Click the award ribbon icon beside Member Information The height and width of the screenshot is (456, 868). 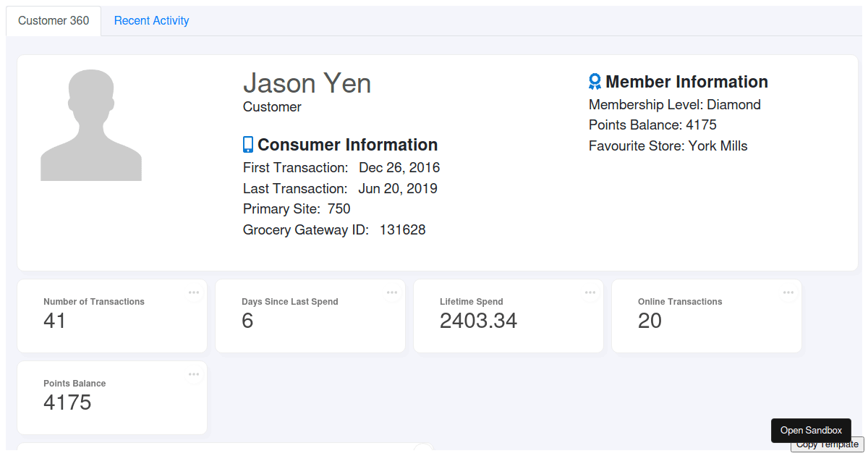pos(595,81)
